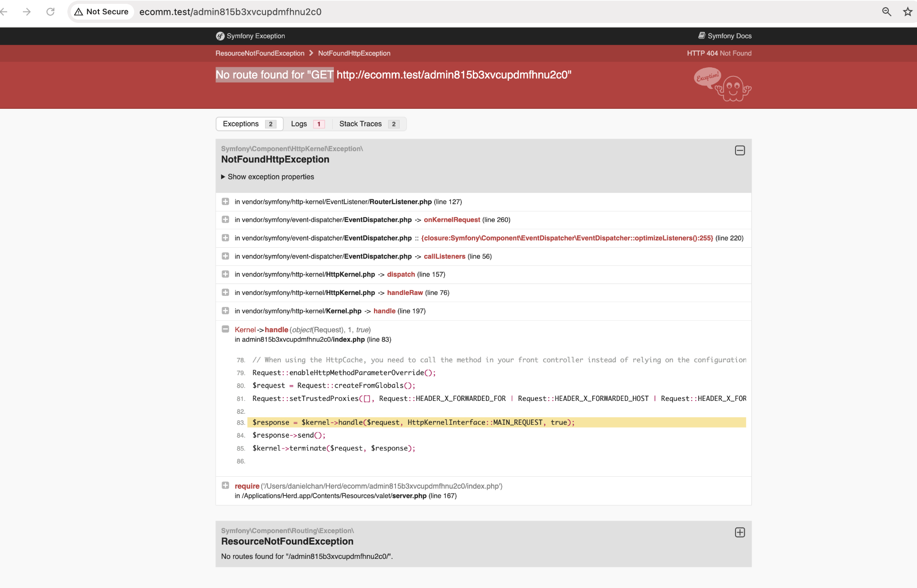Viewport: 917px width, 588px height.
Task: Expand the require server.php trace entry
Action: [225, 485]
